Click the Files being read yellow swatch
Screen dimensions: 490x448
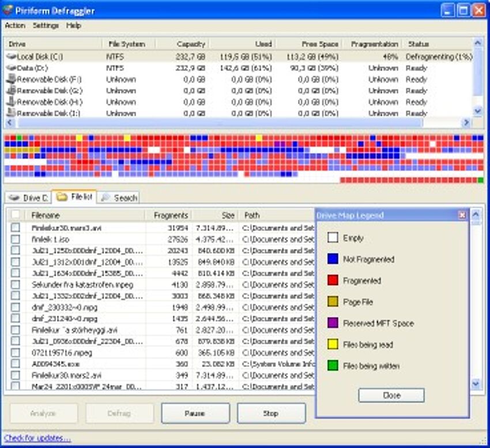click(x=333, y=344)
